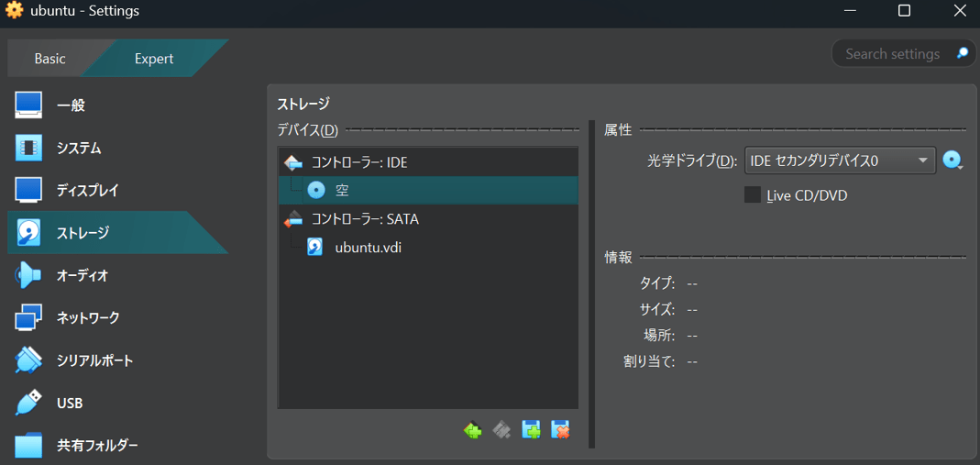Click the add controller icon

tap(472, 430)
